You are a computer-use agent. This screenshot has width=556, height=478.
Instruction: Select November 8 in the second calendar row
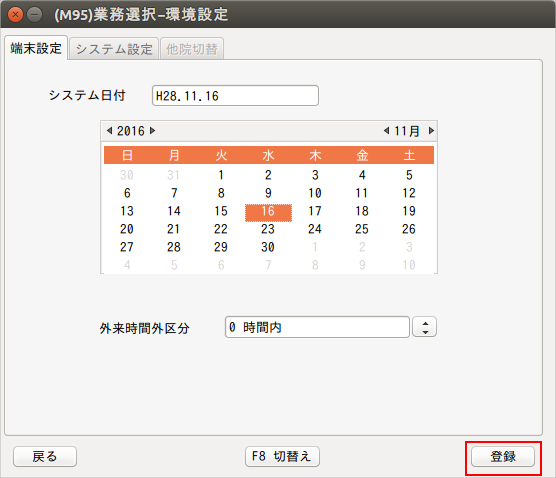(x=221, y=193)
